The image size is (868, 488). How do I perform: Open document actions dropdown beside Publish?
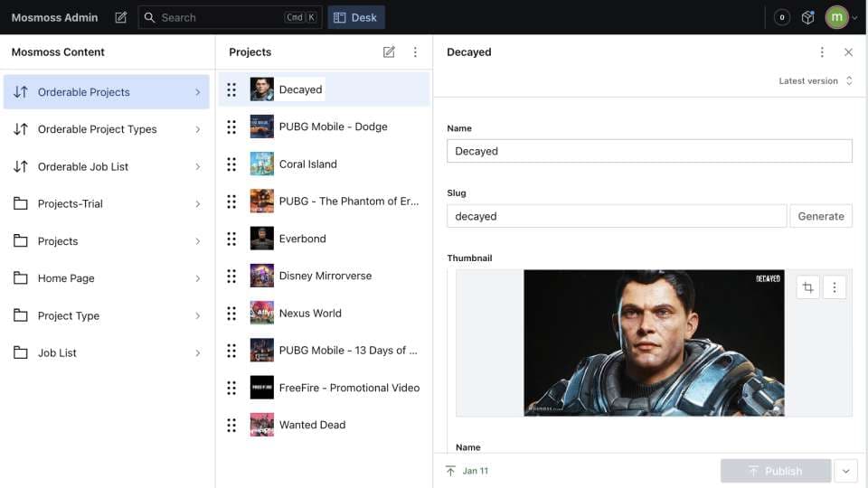coord(846,471)
